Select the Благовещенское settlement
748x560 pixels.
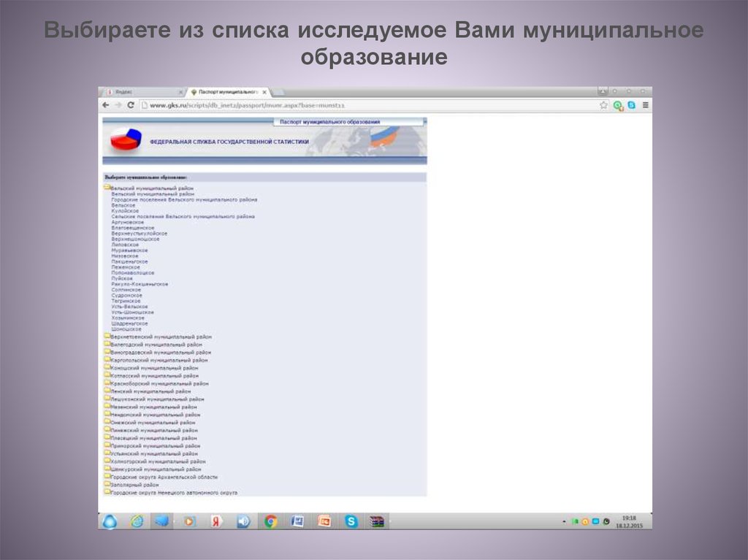133,228
